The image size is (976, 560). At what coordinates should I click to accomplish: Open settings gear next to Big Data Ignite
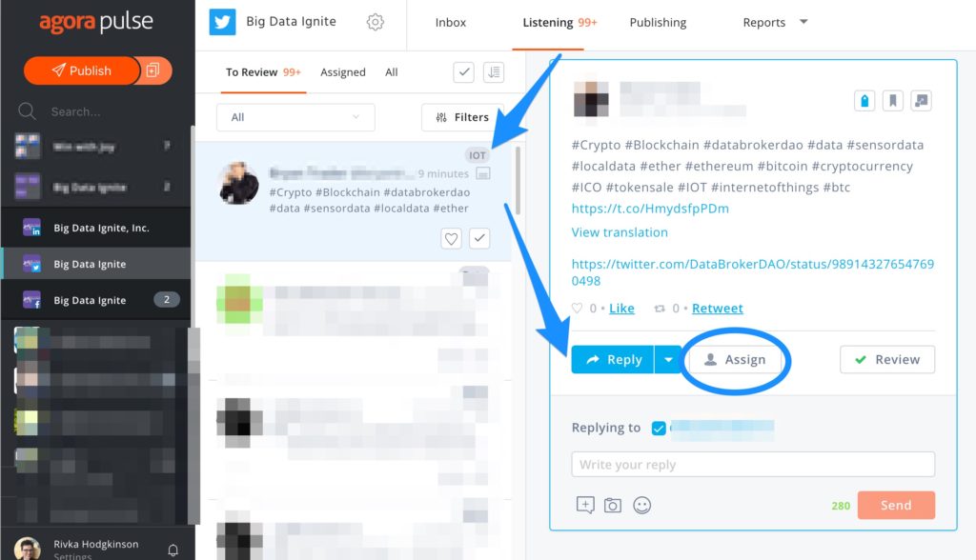(376, 23)
